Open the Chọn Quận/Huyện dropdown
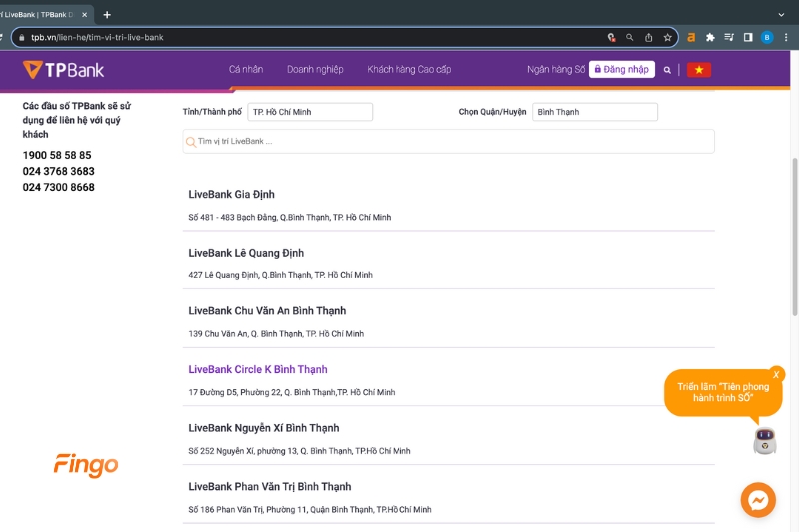Viewport: 799px width, 532px height. 594,112
